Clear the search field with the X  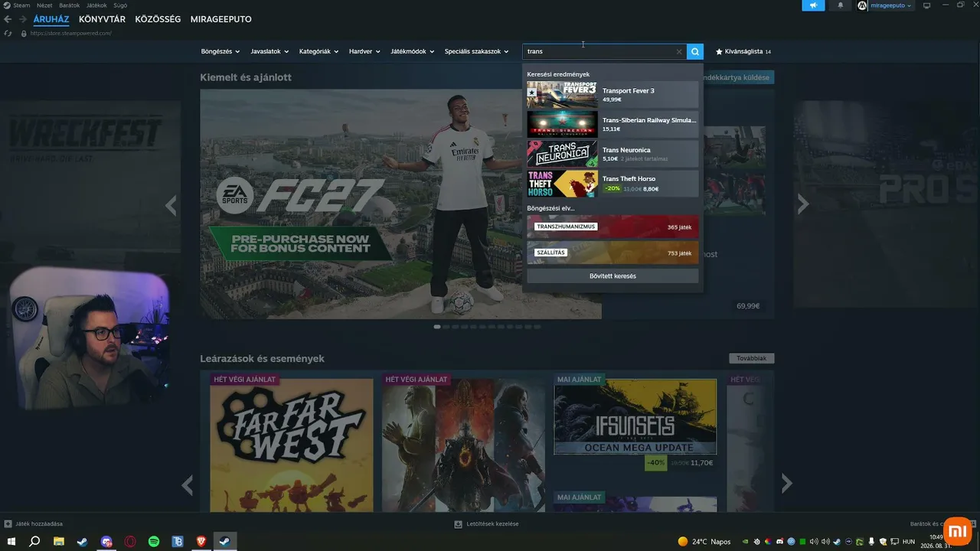tap(678, 52)
